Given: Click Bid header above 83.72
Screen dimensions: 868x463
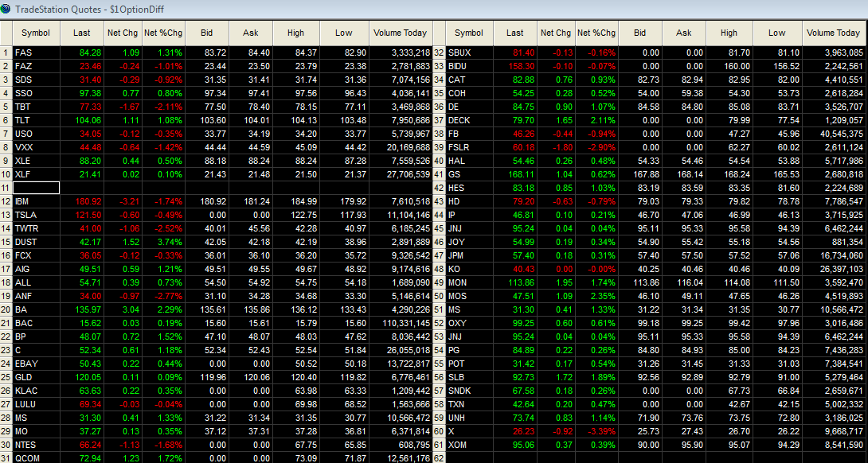Looking at the screenshot, I should tap(207, 33).
